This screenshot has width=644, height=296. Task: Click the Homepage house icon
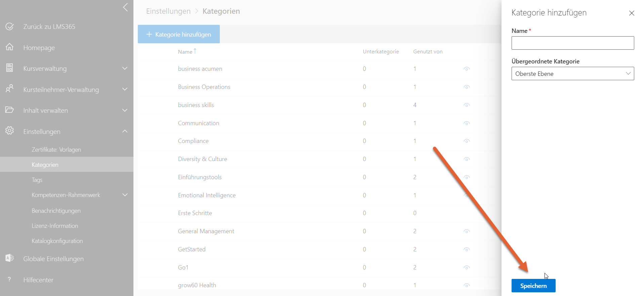10,47
